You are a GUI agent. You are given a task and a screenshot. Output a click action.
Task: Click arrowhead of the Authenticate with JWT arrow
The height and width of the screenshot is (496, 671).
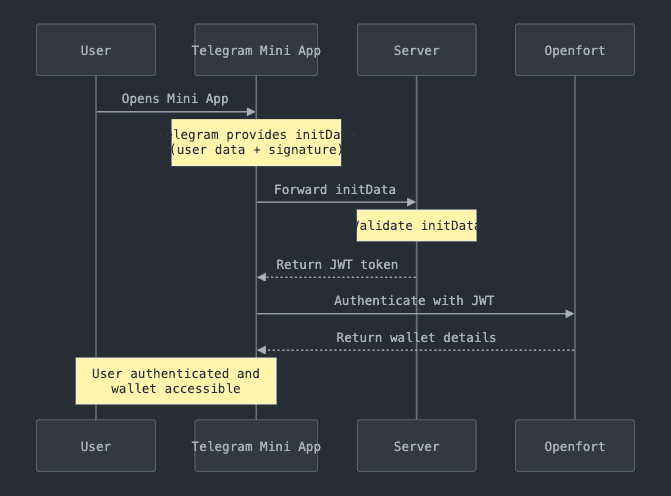click(x=569, y=314)
